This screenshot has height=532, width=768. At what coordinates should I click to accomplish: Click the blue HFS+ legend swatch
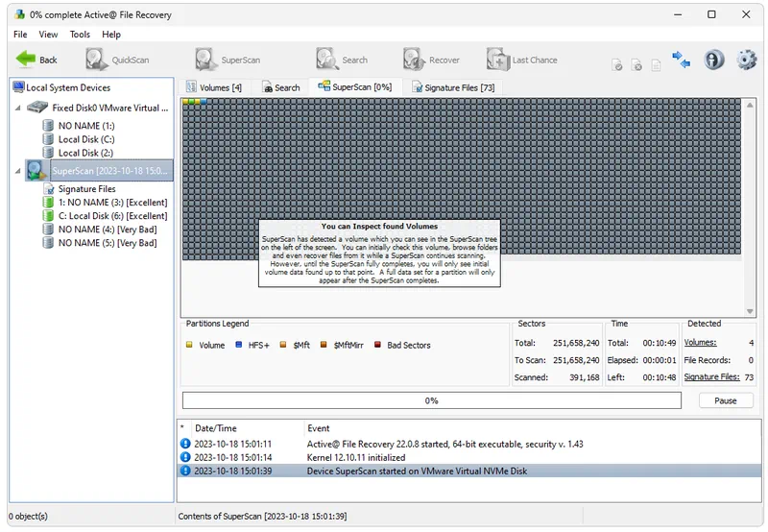238,345
